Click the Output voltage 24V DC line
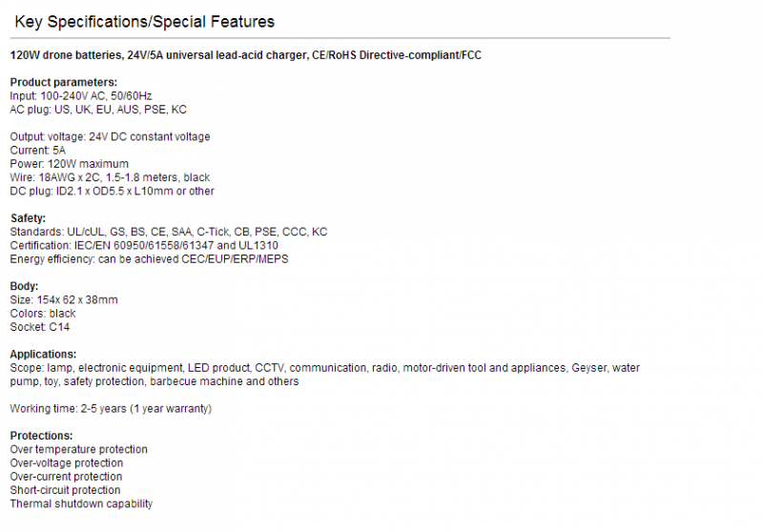 click(x=110, y=136)
